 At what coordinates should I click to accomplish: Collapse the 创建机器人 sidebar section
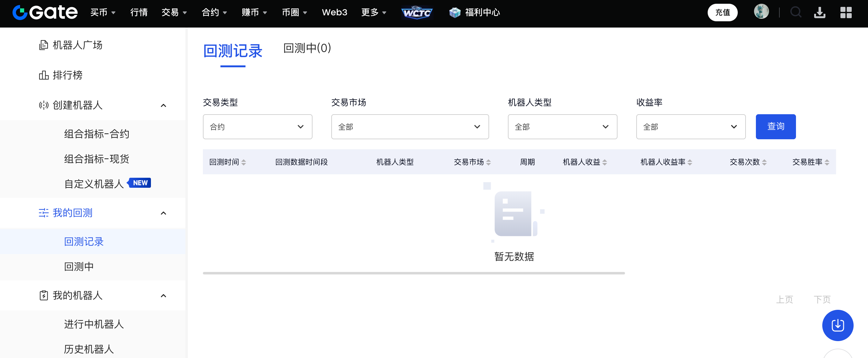pyautogui.click(x=163, y=105)
